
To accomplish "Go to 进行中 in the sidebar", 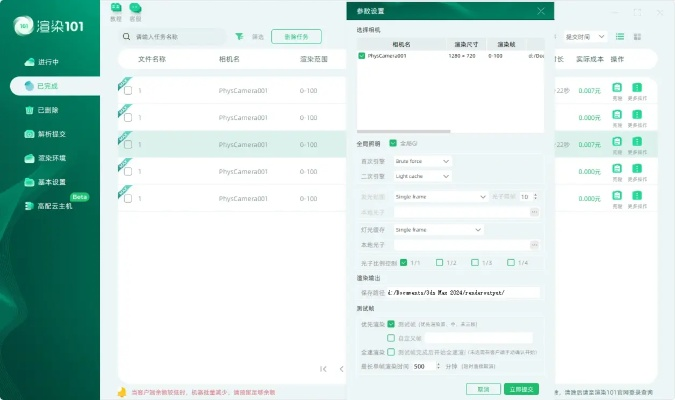I will pyautogui.click(x=49, y=63).
